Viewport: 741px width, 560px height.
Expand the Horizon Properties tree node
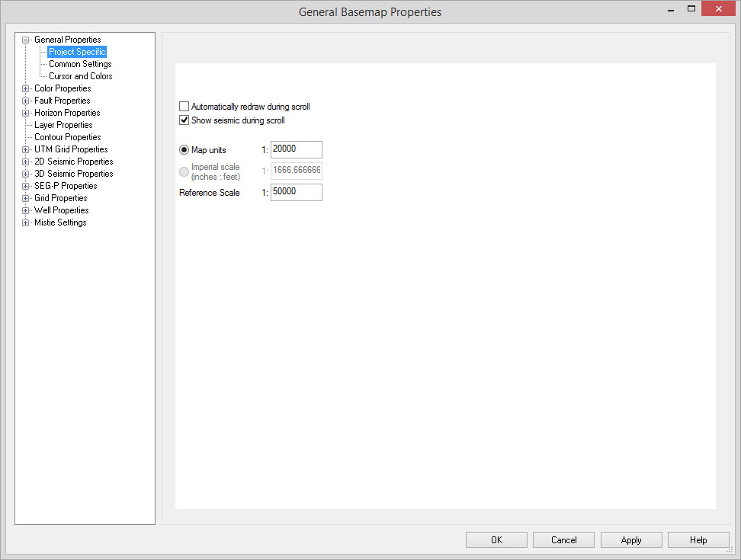[x=26, y=113]
